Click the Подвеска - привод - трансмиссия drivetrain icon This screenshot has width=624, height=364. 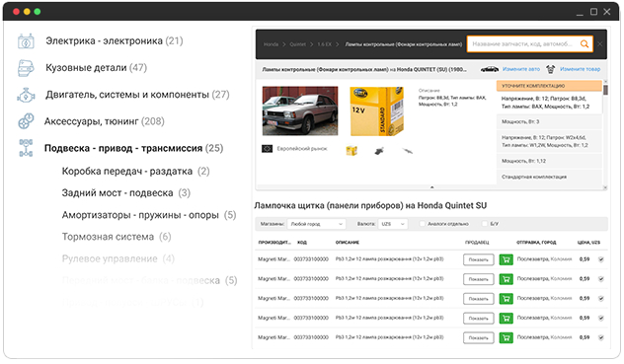point(26,148)
